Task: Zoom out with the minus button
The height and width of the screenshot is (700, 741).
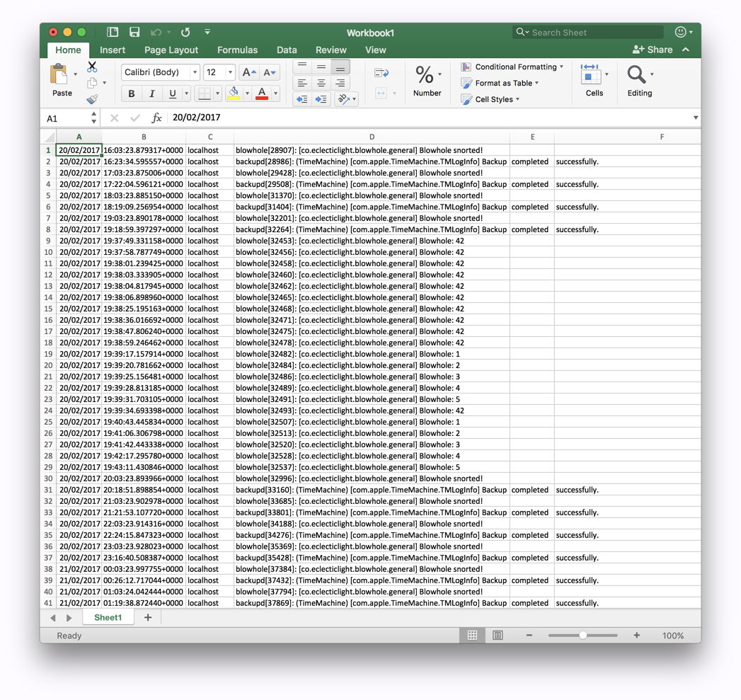Action: click(x=529, y=636)
